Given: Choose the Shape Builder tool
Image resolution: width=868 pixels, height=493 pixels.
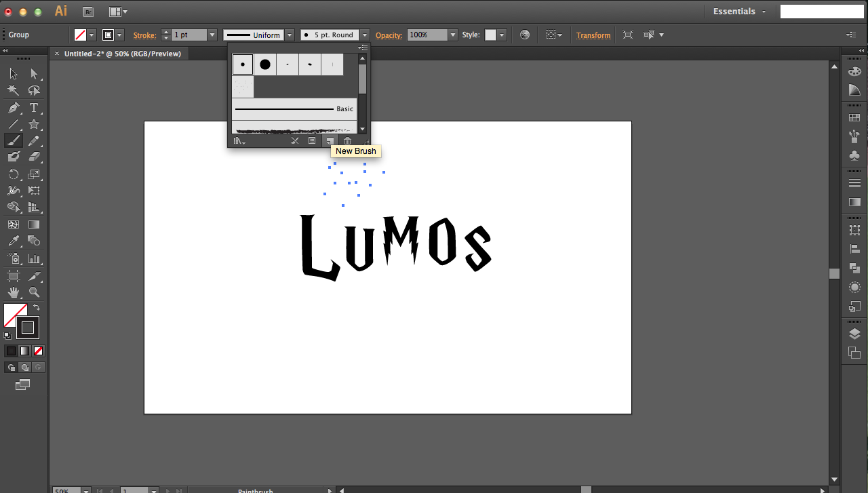Looking at the screenshot, I should [14, 208].
